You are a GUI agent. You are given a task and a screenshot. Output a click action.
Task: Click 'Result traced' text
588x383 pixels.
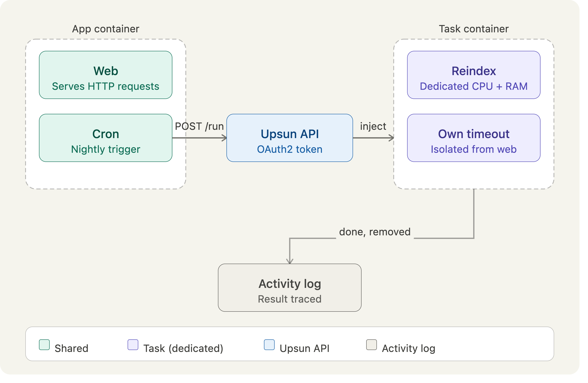(x=290, y=299)
